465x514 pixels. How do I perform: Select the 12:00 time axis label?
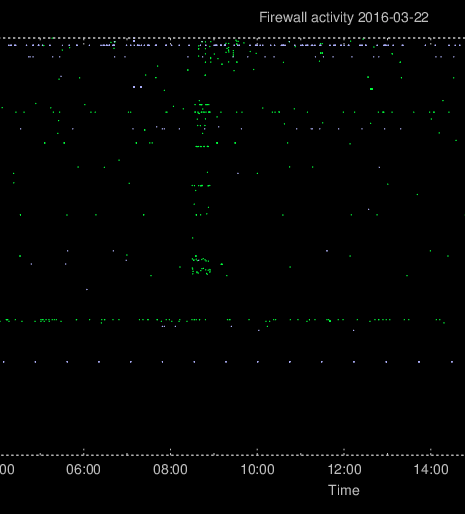point(344,469)
